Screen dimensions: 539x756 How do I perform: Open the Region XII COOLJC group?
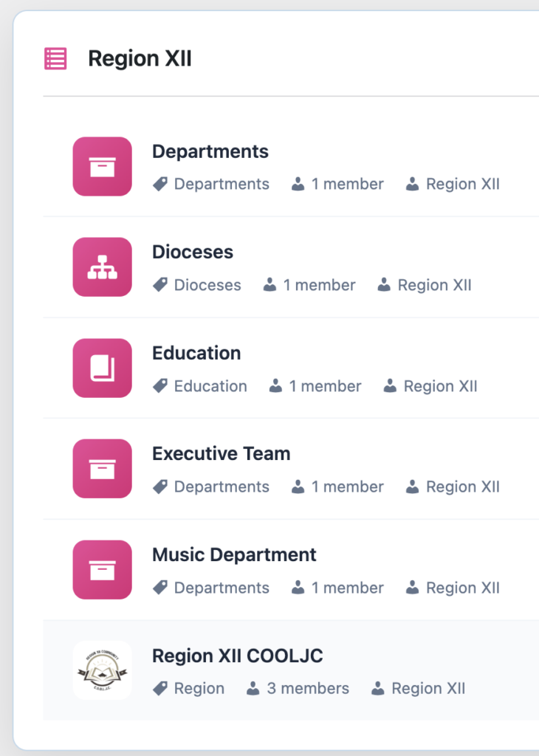237,656
